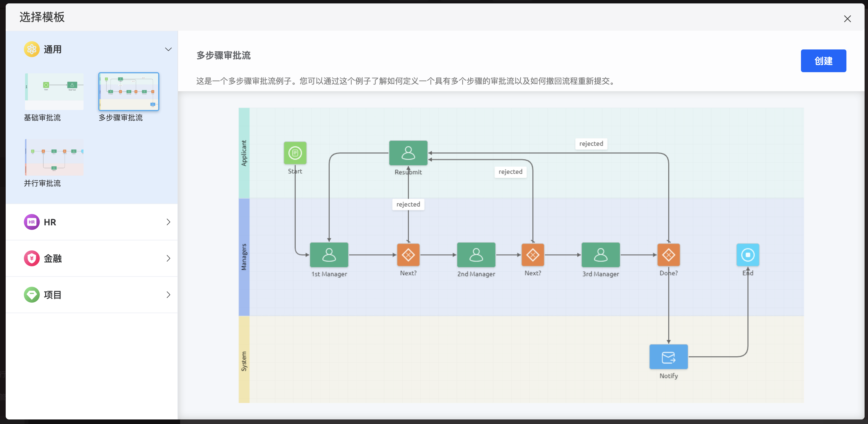This screenshot has width=868, height=424.
Task: Close the 选择模板 dialog
Action: (x=847, y=19)
